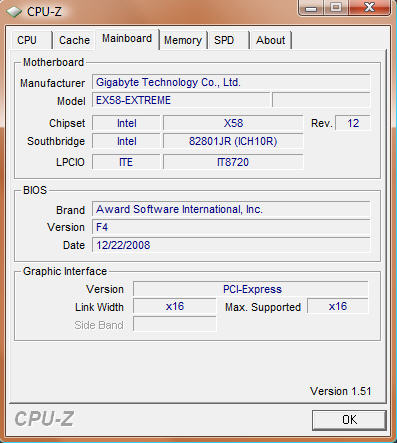Select the 82801JR (ICH10R) Southbridge value
The image size is (397, 443).
click(233, 141)
